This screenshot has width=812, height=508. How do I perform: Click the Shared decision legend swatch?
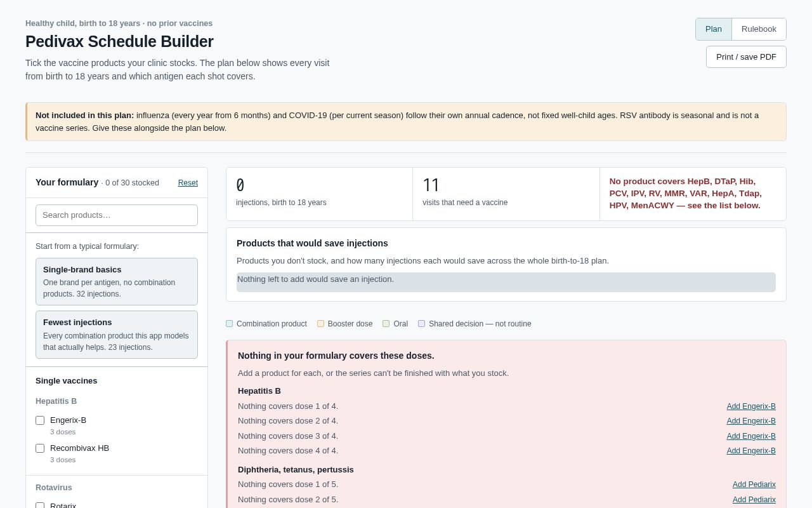pos(422,324)
